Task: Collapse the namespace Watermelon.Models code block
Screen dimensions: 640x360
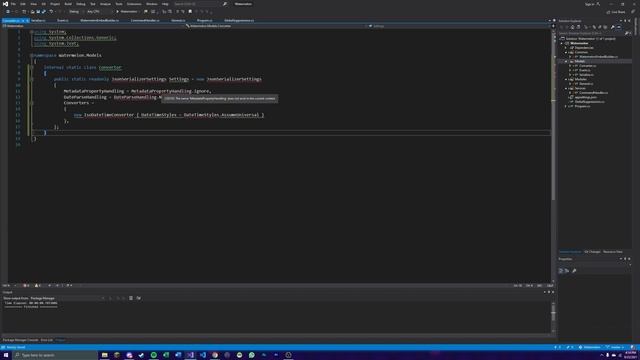Action: tap(31, 55)
